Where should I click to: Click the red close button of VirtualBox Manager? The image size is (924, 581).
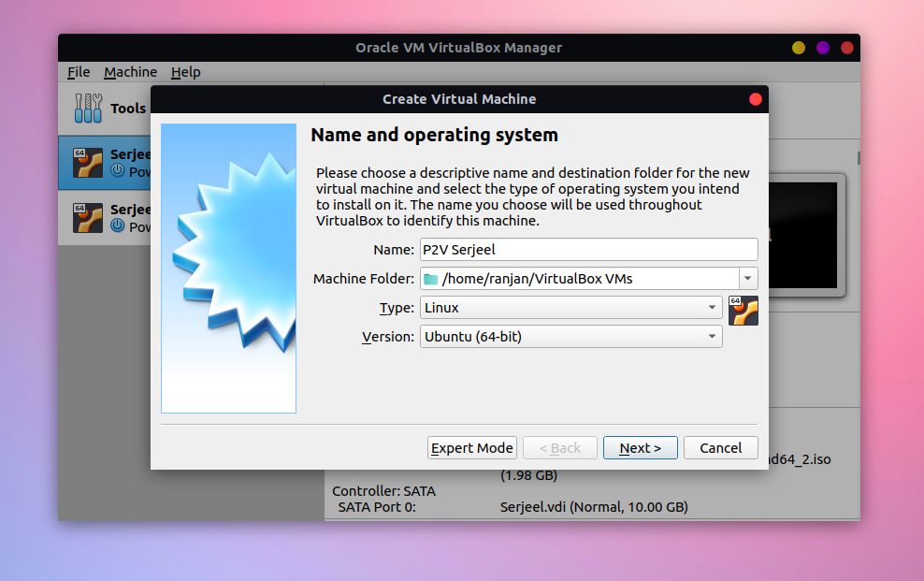(x=847, y=48)
